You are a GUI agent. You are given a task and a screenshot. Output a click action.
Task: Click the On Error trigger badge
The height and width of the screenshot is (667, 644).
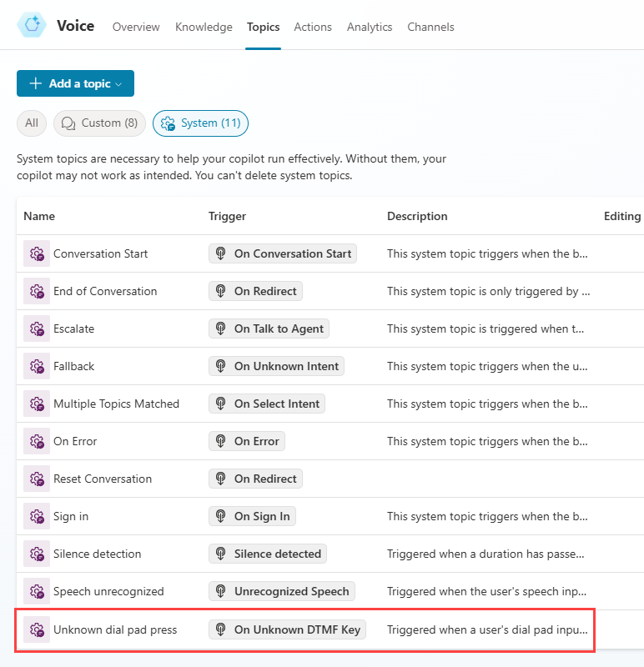point(246,441)
